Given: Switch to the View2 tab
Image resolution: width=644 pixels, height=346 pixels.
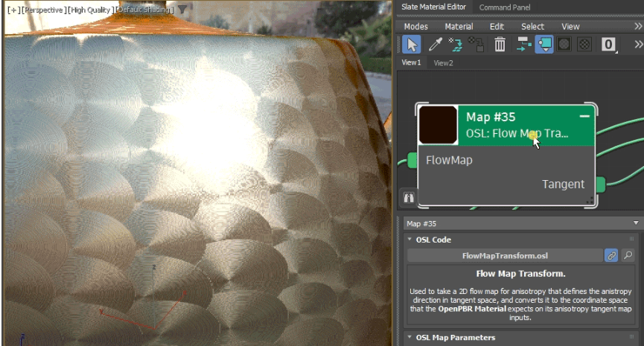Looking at the screenshot, I should [443, 63].
